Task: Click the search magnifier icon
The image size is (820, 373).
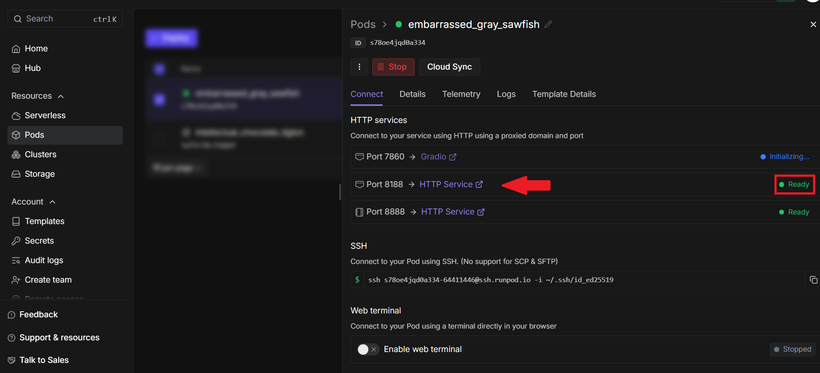Action: click(x=17, y=19)
